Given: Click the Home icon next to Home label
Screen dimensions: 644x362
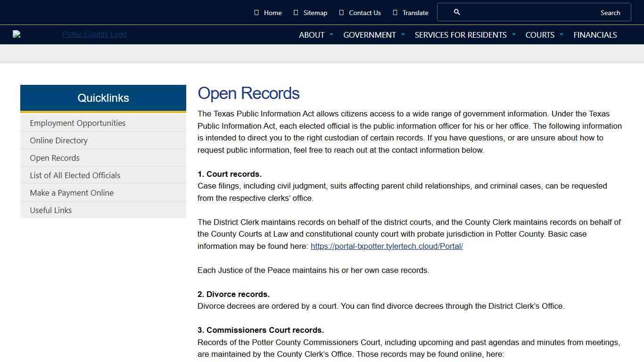Looking at the screenshot, I should click(x=257, y=12).
